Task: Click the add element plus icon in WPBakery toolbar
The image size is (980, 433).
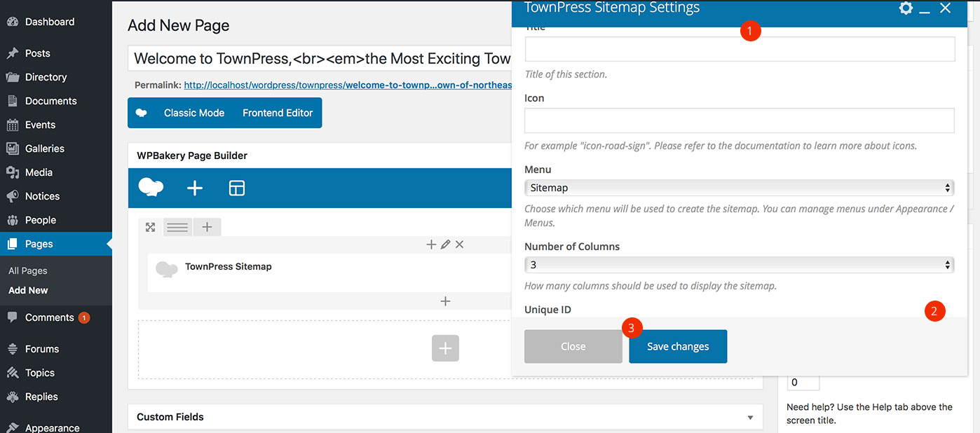Action: 195,188
